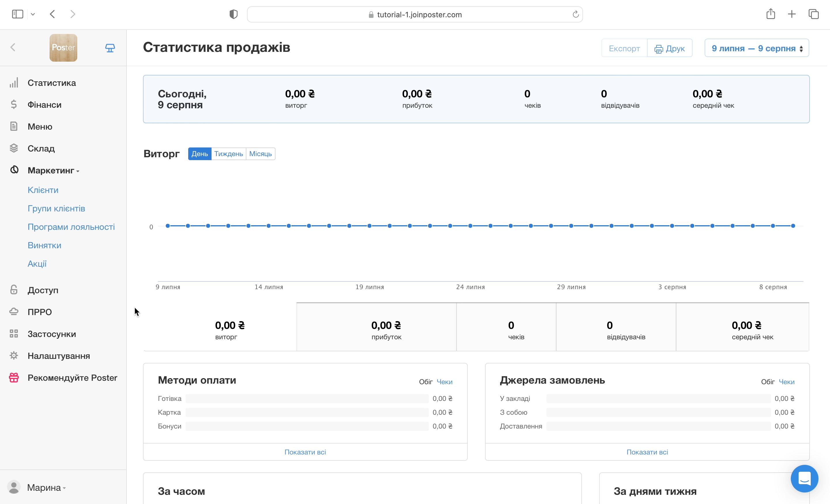Click the POS terminal icon in sidebar header

pos(110,48)
